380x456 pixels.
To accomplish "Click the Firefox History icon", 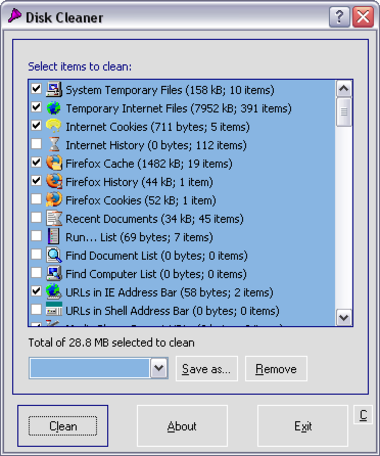I will pyautogui.click(x=54, y=182).
